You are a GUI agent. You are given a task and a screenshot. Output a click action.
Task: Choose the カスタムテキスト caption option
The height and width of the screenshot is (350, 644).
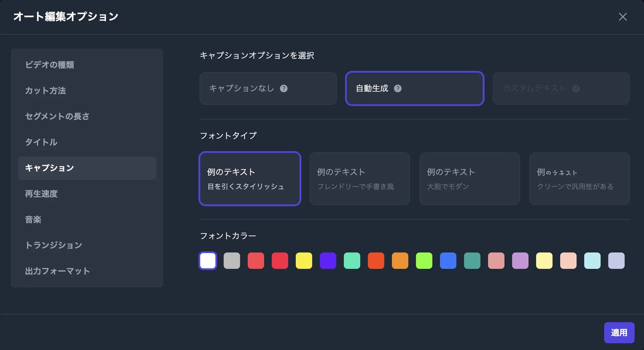click(x=561, y=88)
